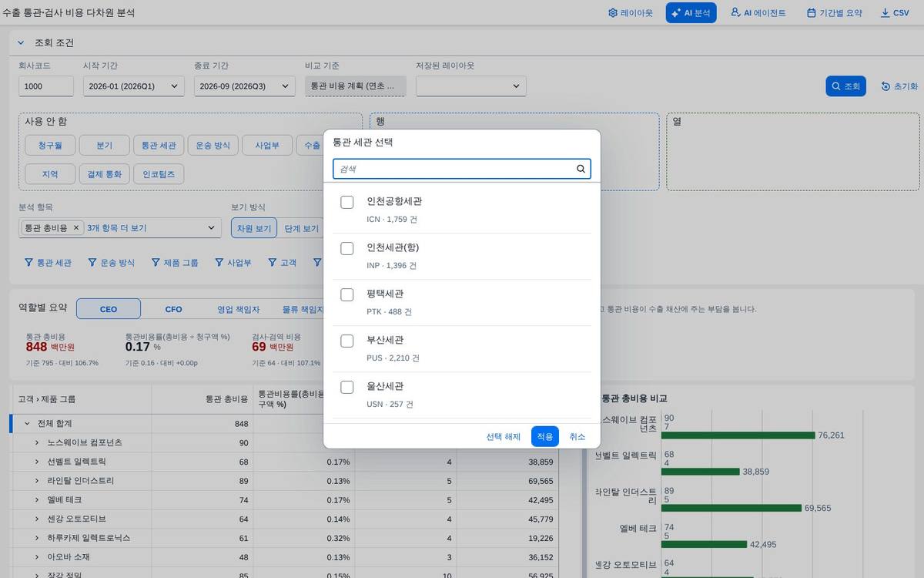This screenshot has width=924, height=578.
Task: Check the 울산세관 checkbox
Action: click(x=347, y=387)
